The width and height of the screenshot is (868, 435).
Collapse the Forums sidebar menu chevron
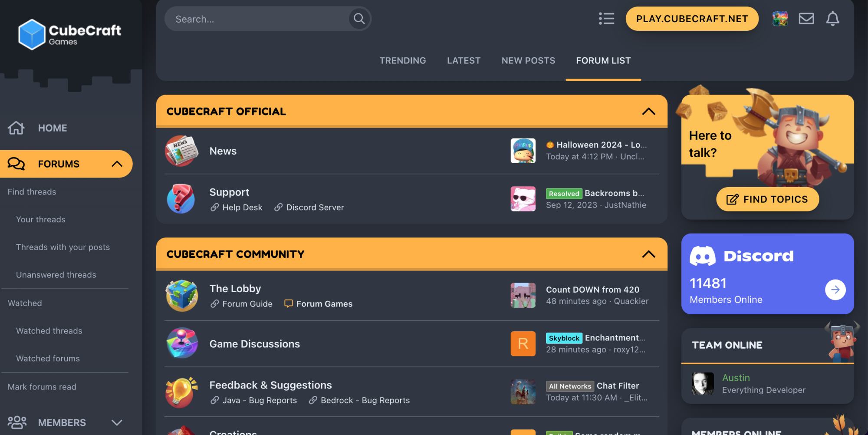click(117, 164)
